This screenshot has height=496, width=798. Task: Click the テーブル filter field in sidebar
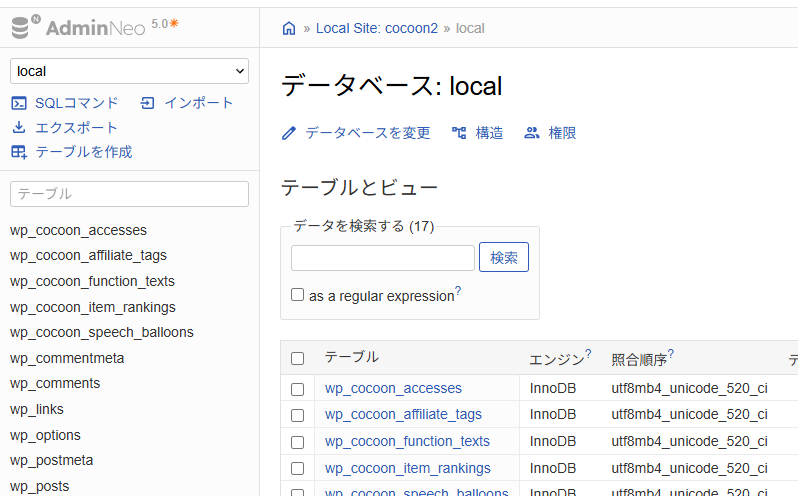pyautogui.click(x=129, y=194)
